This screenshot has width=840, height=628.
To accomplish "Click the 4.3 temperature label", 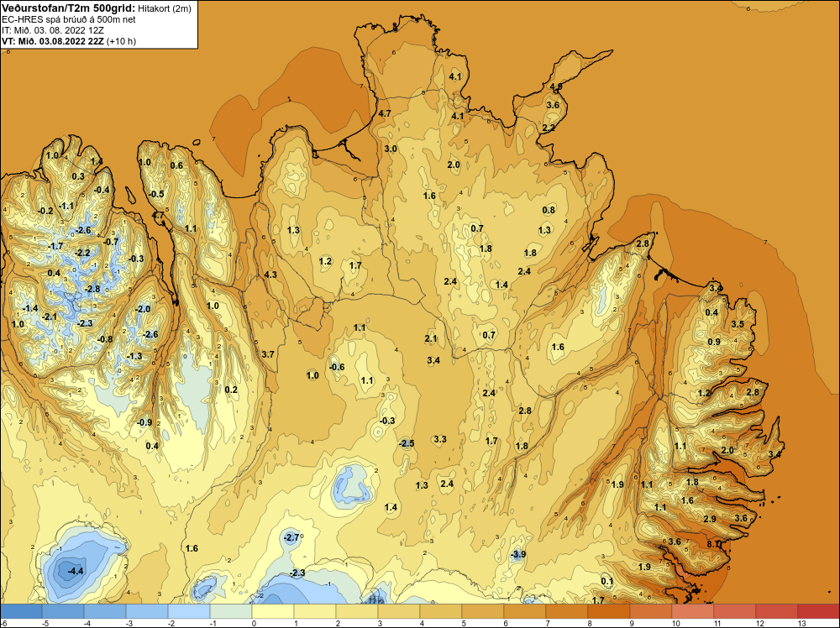I will coord(270,275).
